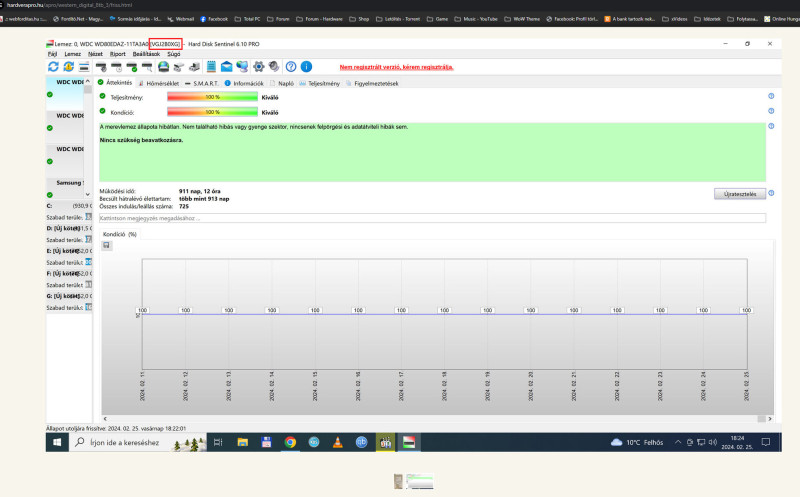Click the Újratesztelés button
800x497 pixels.
[740, 194]
